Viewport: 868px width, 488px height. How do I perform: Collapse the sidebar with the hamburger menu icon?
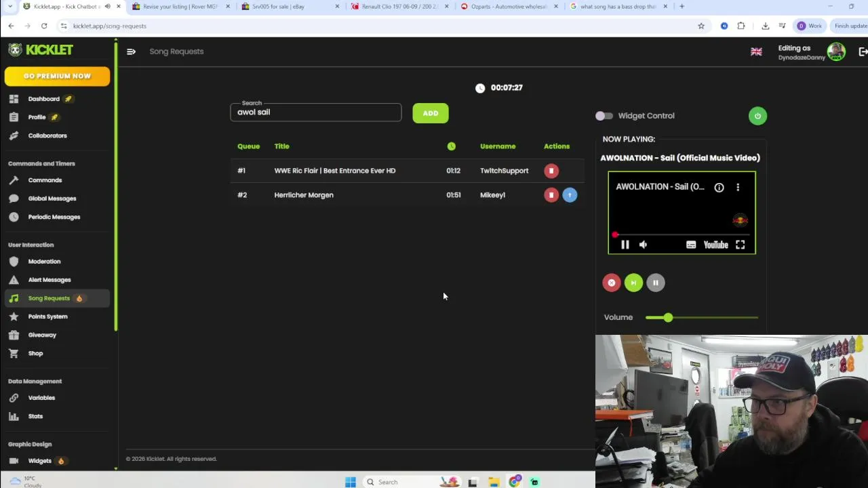click(x=131, y=52)
